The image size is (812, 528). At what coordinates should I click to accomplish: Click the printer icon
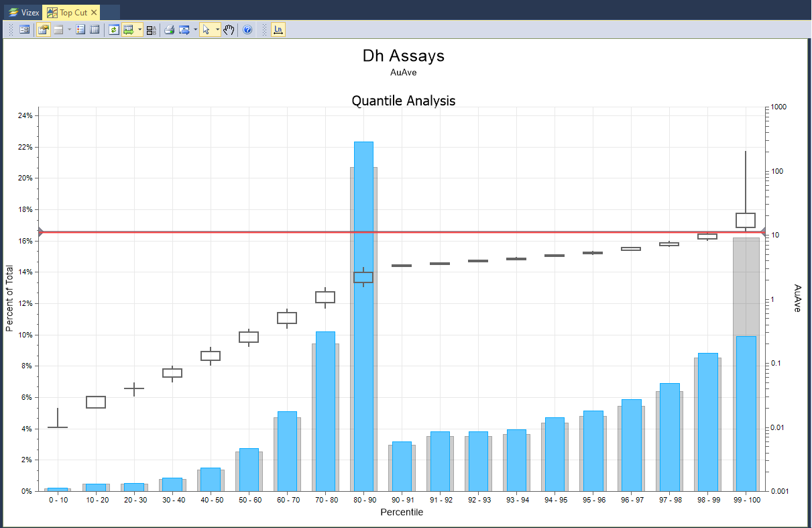click(170, 30)
